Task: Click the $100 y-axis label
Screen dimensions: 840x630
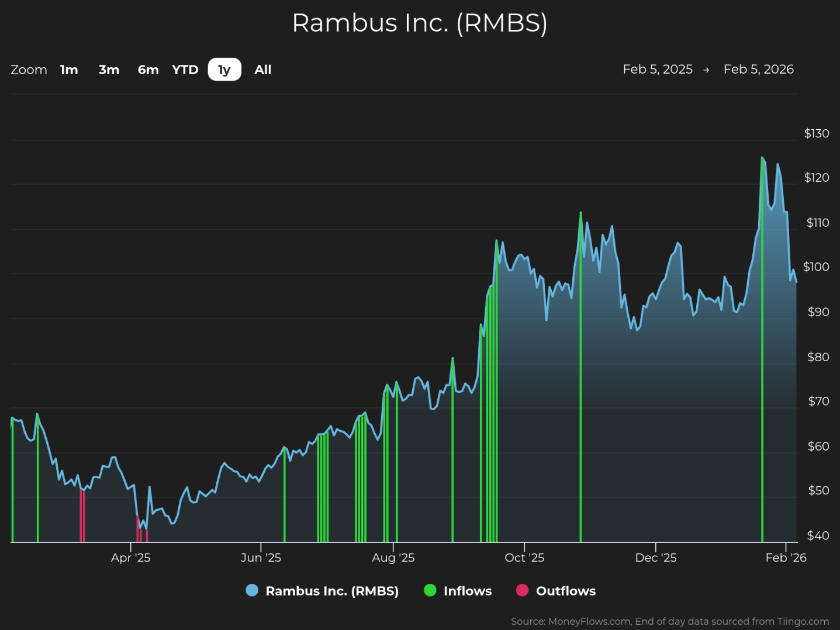Action: [816, 267]
